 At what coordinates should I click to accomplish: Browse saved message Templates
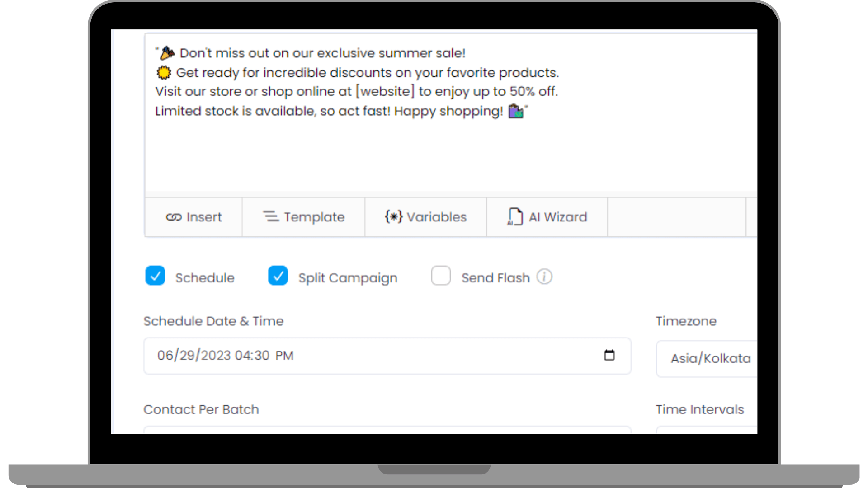click(304, 217)
